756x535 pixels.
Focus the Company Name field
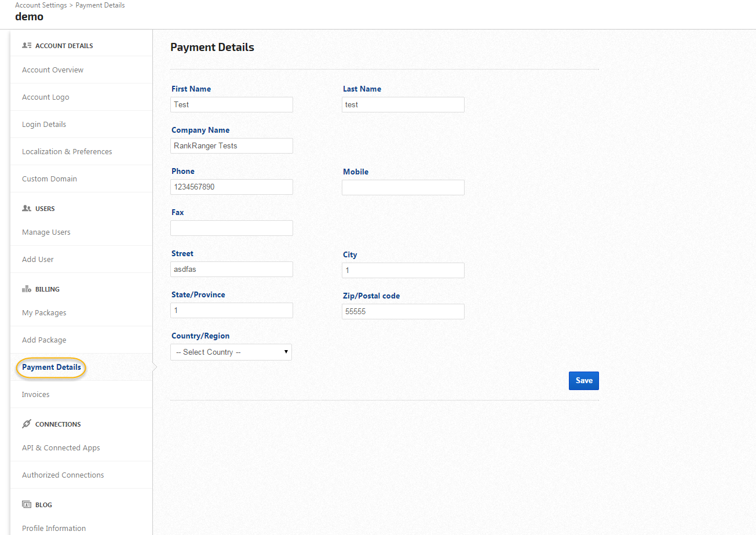[232, 145]
